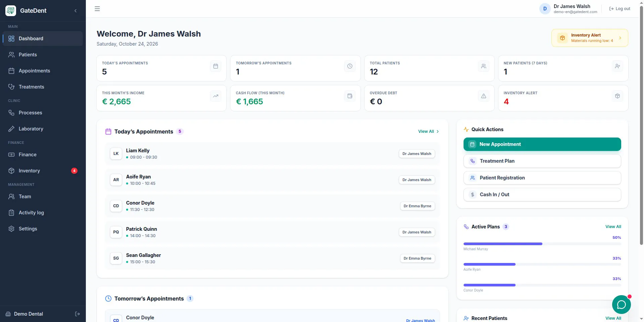
Task: Click the GateDent logo icon
Action: (11, 11)
